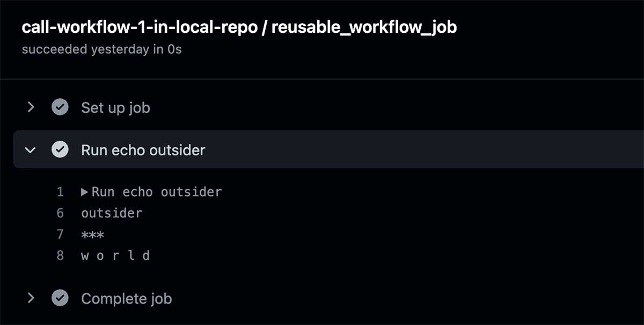Click the succeeded yesterday in 0s status text
This screenshot has height=325, width=644.
tap(101, 49)
